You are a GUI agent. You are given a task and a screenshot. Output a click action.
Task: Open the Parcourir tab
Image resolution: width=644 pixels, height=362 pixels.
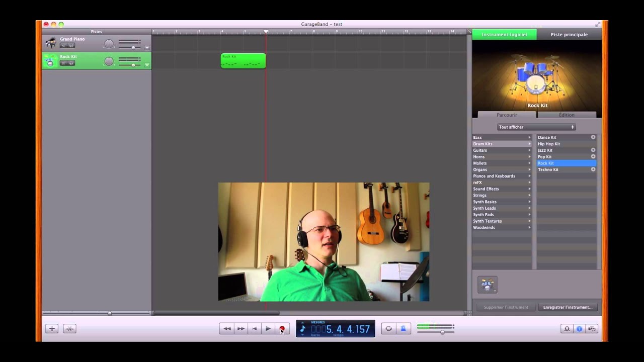pyautogui.click(x=507, y=115)
